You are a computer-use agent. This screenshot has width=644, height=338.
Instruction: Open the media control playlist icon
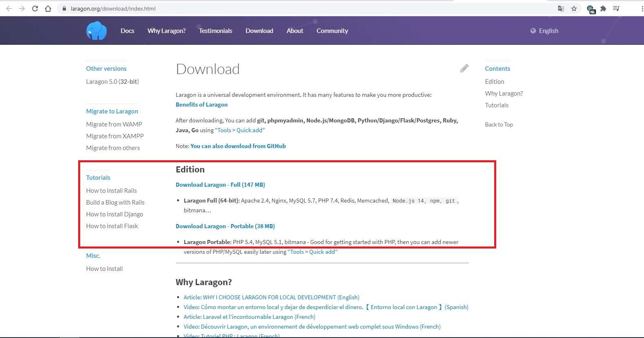tap(616, 9)
